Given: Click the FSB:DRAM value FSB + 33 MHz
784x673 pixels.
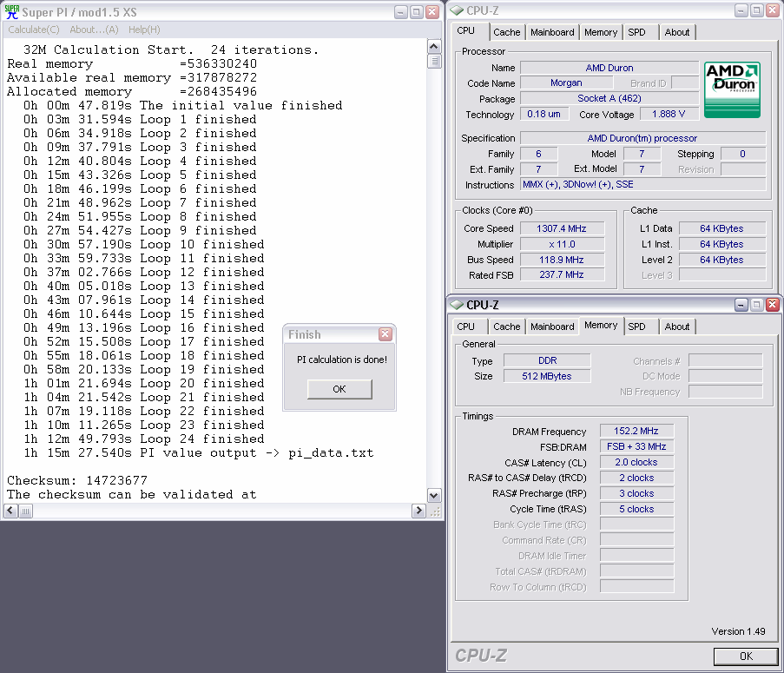Looking at the screenshot, I should pos(636,446).
